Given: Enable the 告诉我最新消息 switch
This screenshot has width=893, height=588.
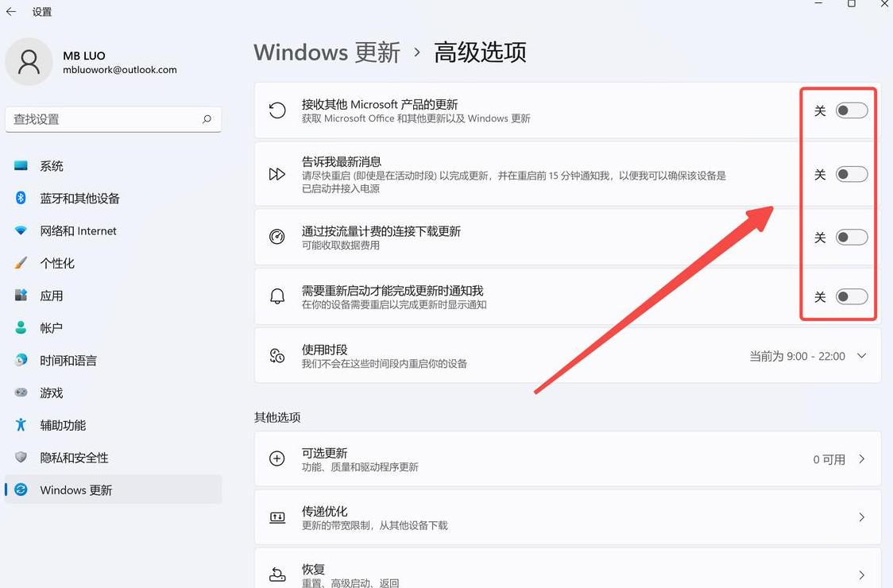Looking at the screenshot, I should tap(852, 174).
